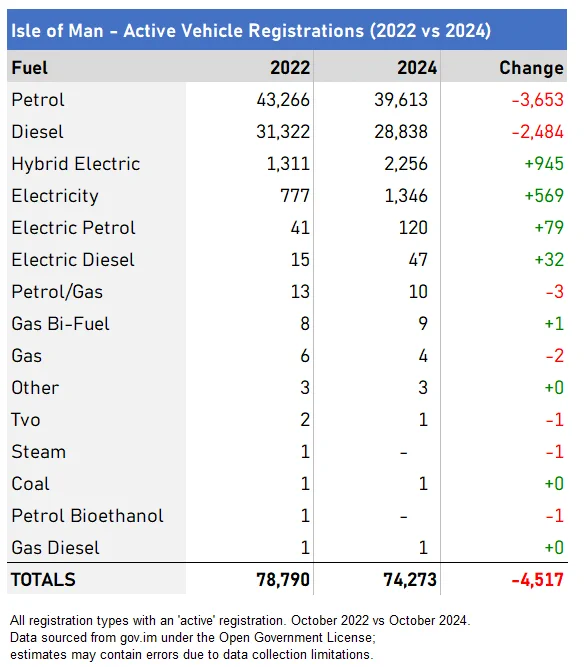588x667 pixels.
Task: Click the 'Electric Petrol' row label
Action: tap(73, 228)
